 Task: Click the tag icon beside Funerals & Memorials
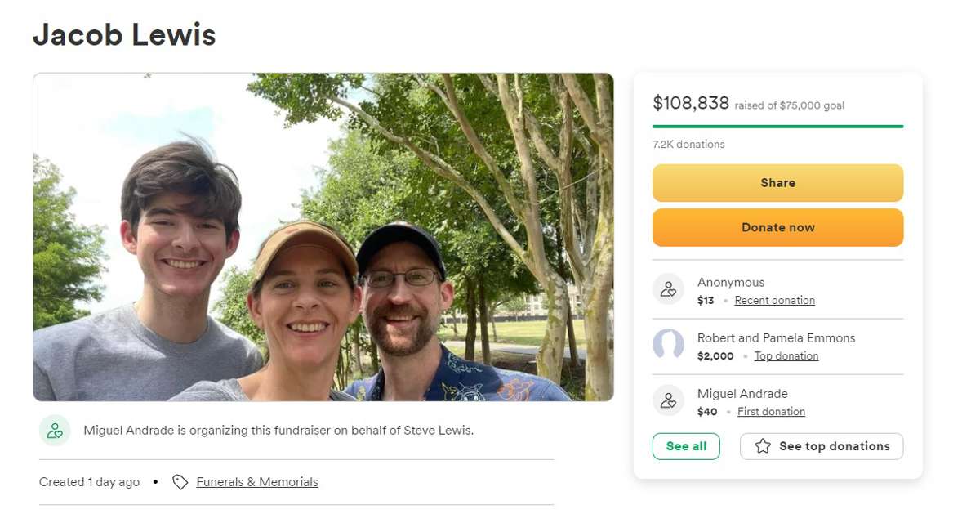coord(180,482)
